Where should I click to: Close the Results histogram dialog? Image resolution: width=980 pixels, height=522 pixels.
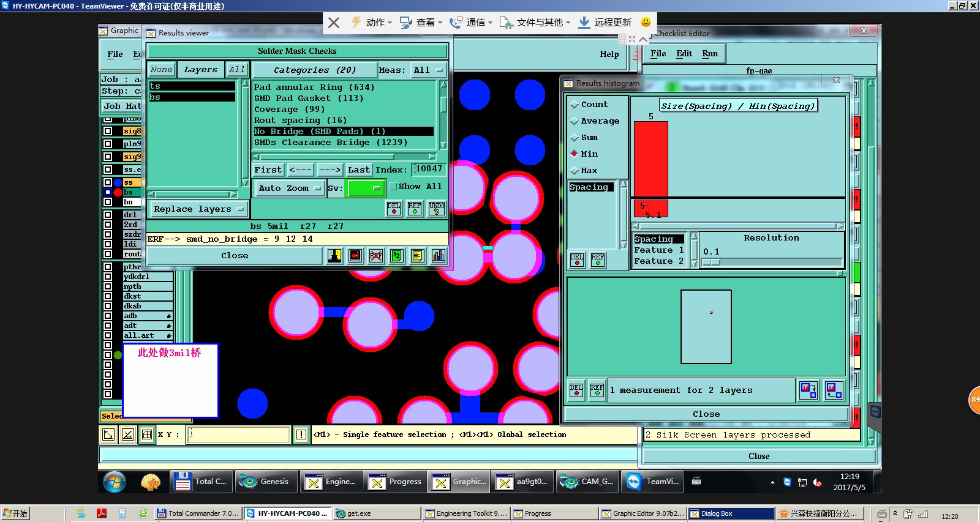[x=836, y=80]
